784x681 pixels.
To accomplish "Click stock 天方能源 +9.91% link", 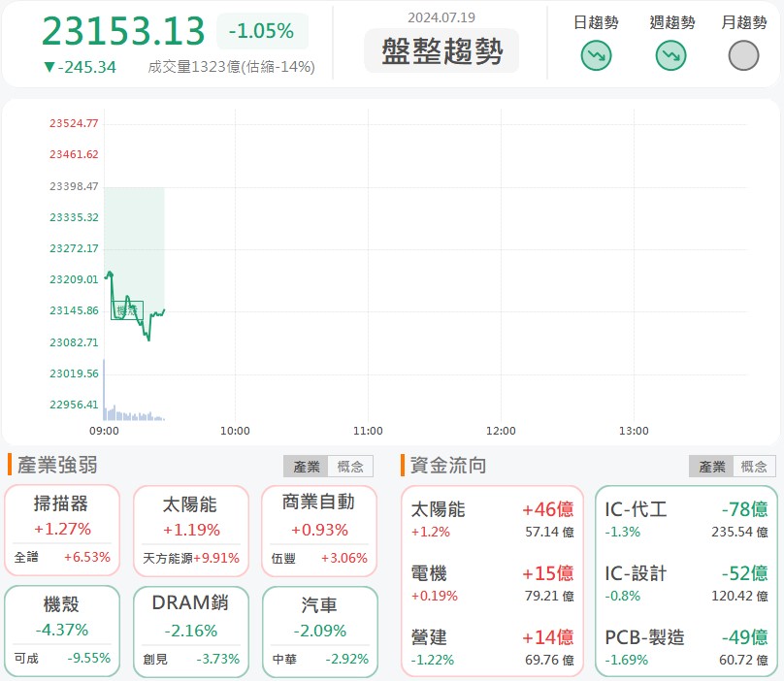I will pos(191,558).
